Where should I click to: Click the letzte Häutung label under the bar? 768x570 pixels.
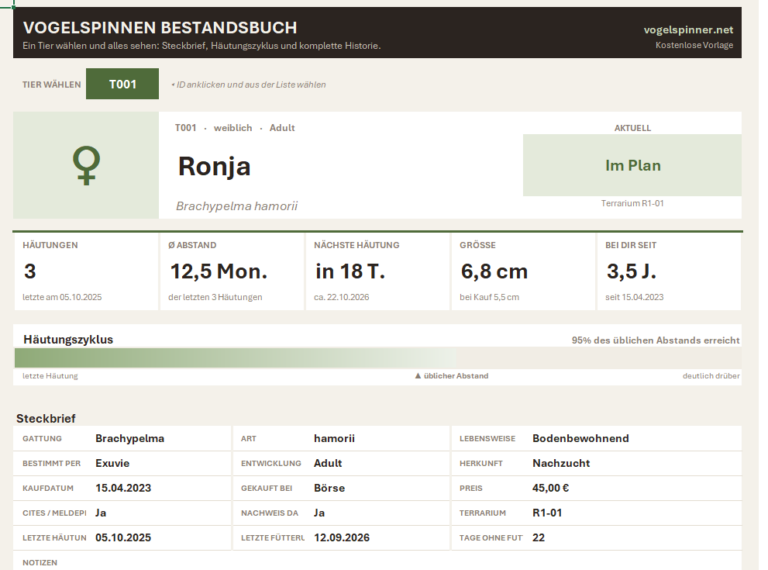click(50, 376)
